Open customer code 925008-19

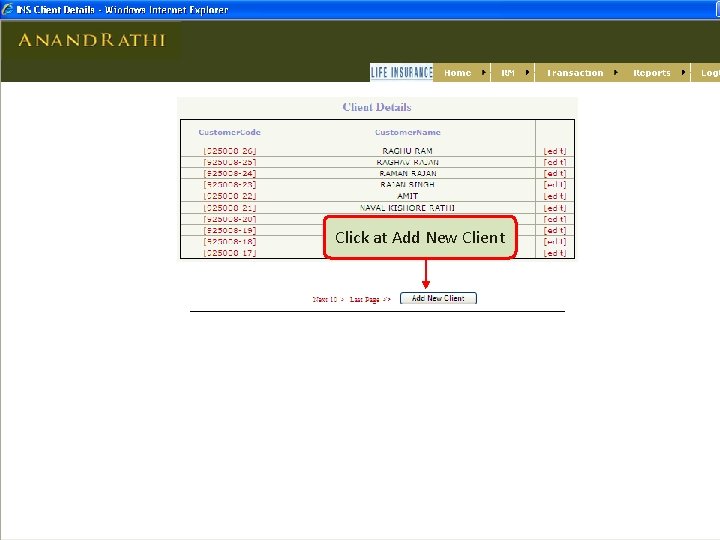pos(230,231)
